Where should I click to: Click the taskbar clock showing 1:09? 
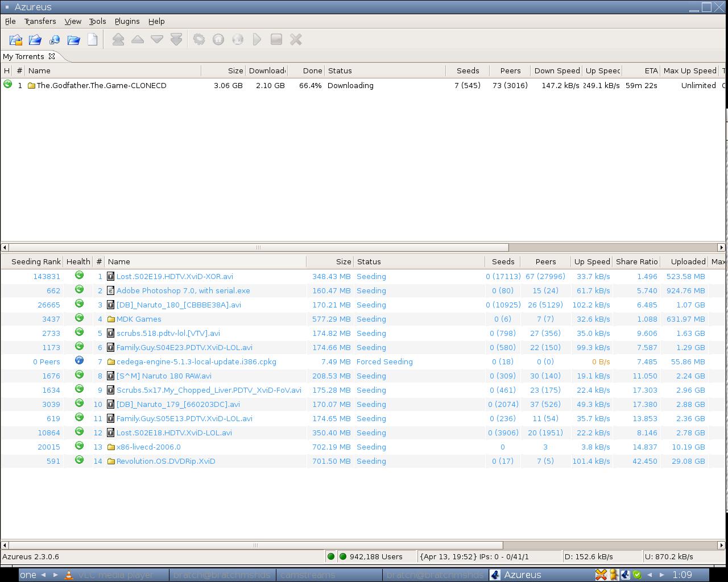tap(682, 575)
